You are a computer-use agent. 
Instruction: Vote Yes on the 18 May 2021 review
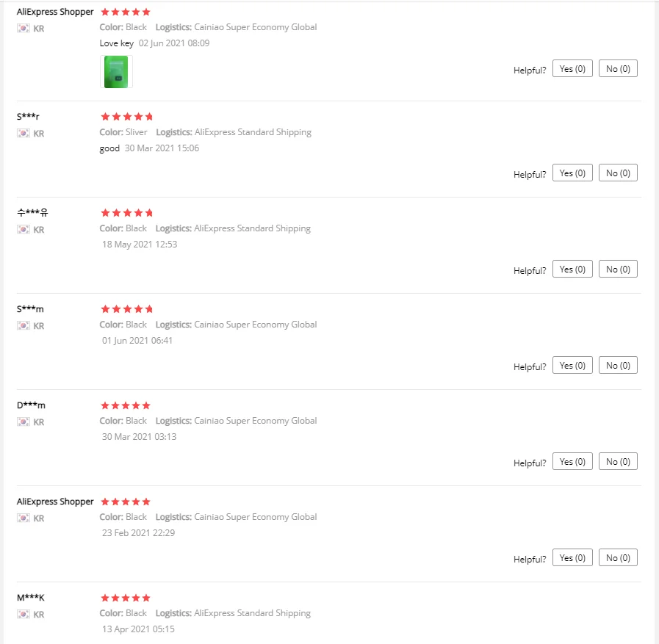(572, 269)
